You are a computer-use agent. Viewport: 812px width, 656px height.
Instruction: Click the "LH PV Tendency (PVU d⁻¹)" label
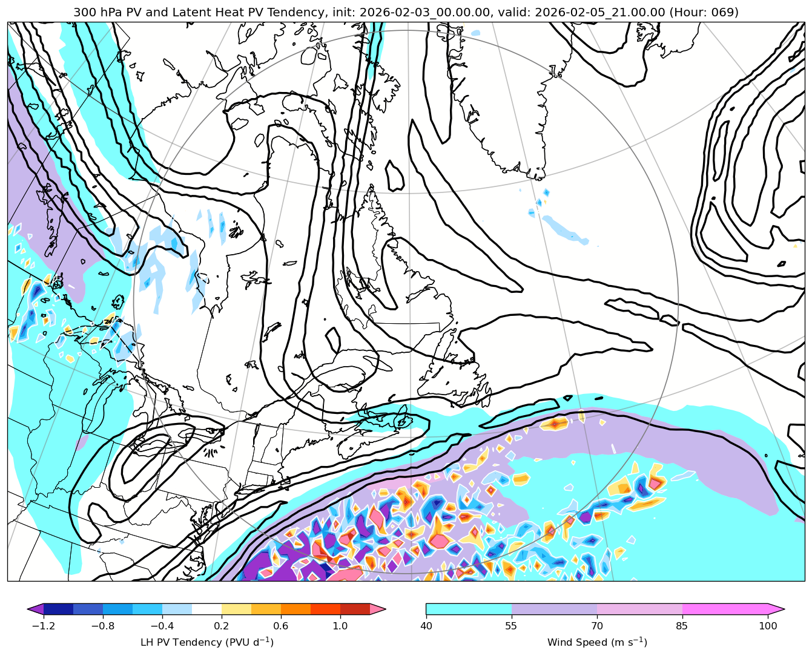[x=206, y=642]
